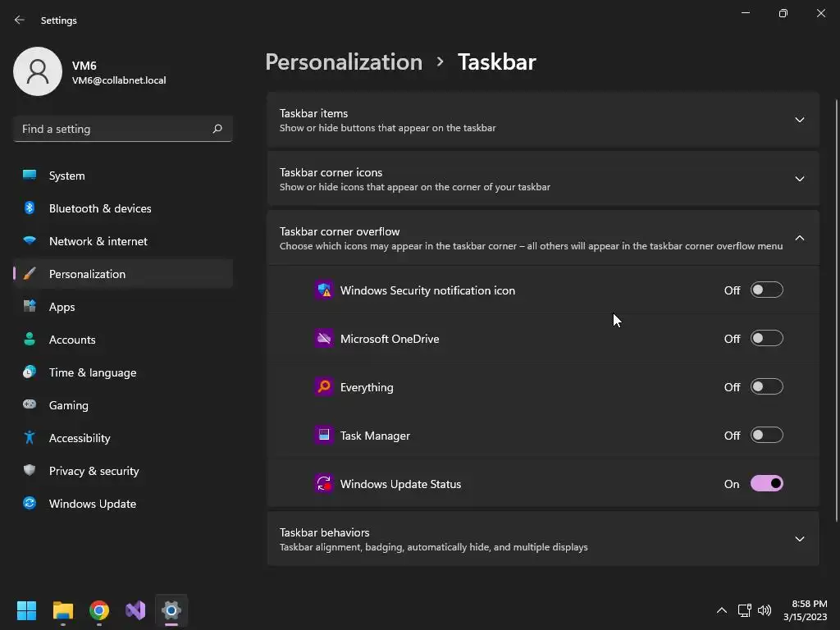Viewport: 840px width, 630px height.
Task: Show hidden icons tray chevron
Action: pos(722,610)
